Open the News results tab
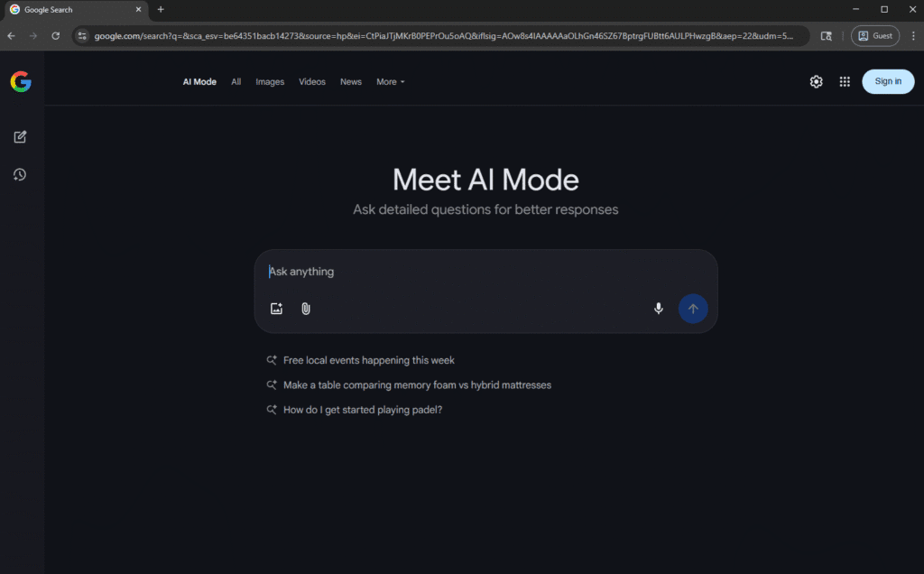924x574 pixels. 350,81
